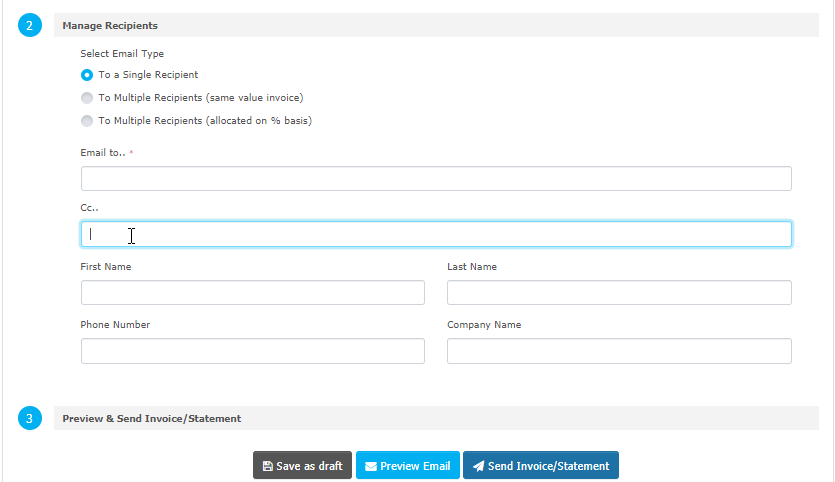Screen dimensions: 835x482
Task: Expand the Manage Recipients section header
Action: pos(110,25)
